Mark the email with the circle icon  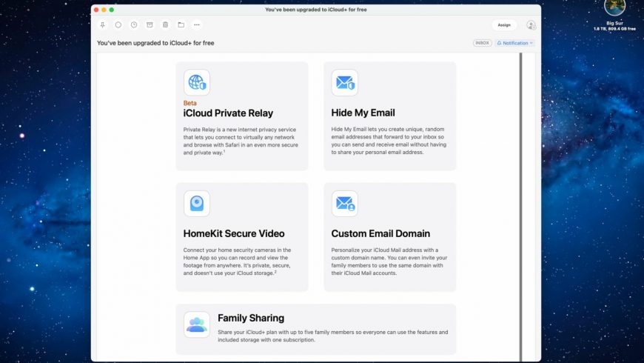coord(118,24)
